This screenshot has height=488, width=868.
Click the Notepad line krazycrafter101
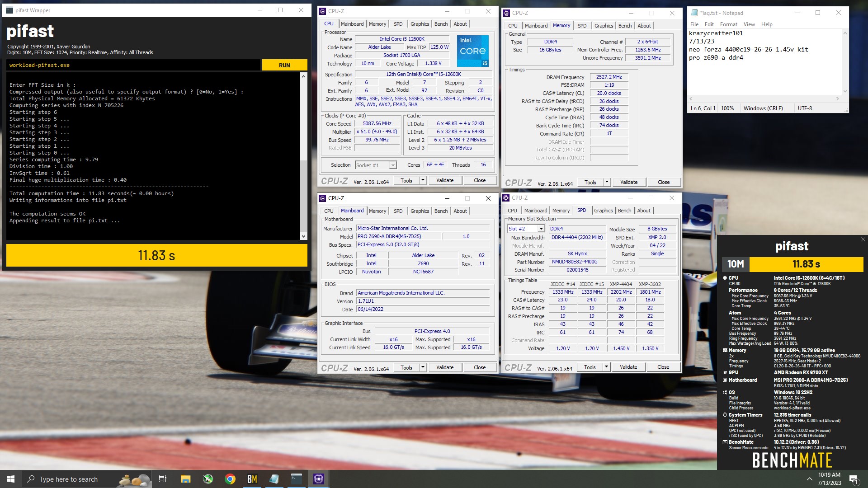(716, 33)
